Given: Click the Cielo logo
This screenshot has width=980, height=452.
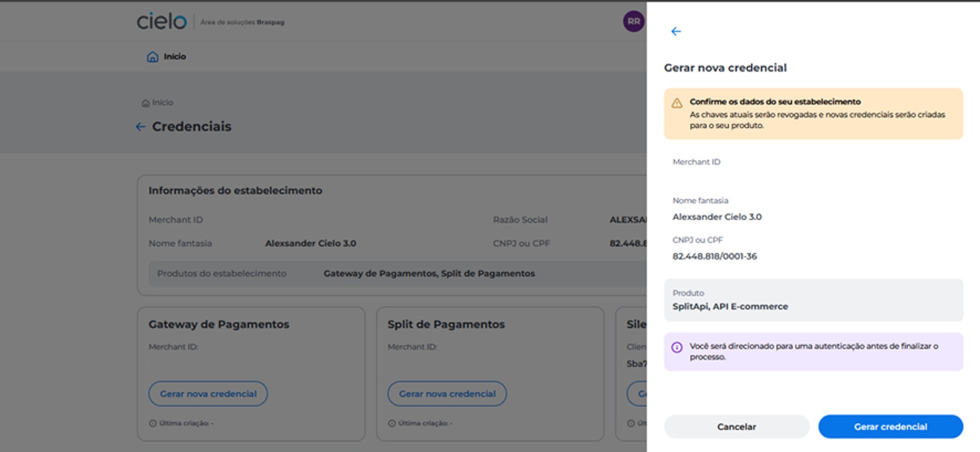Looking at the screenshot, I should 161,22.
